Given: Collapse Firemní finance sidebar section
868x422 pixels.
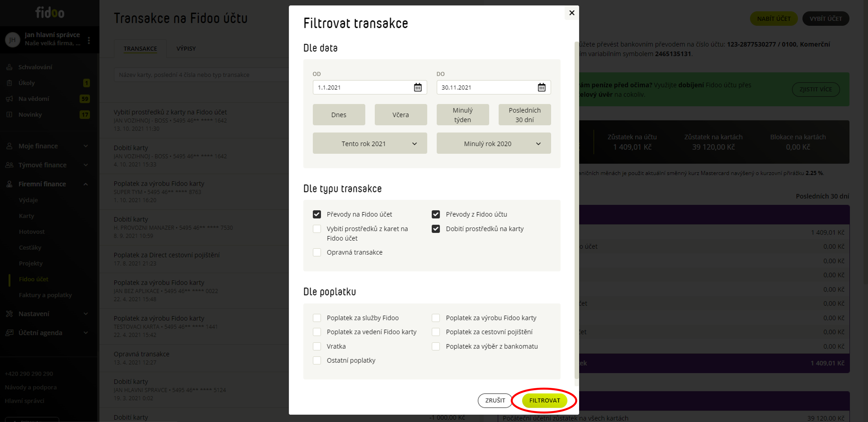Looking at the screenshot, I should (x=86, y=184).
